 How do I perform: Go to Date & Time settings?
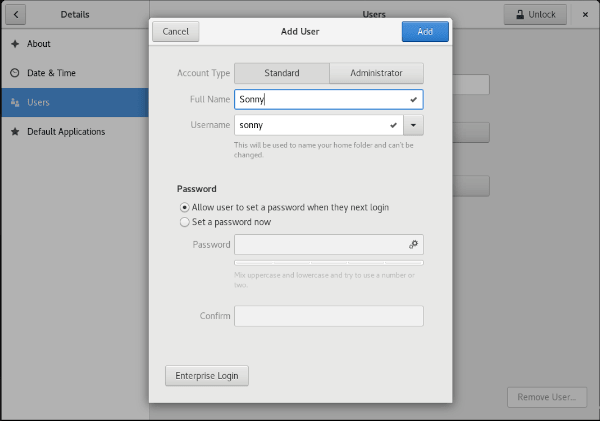coord(51,73)
